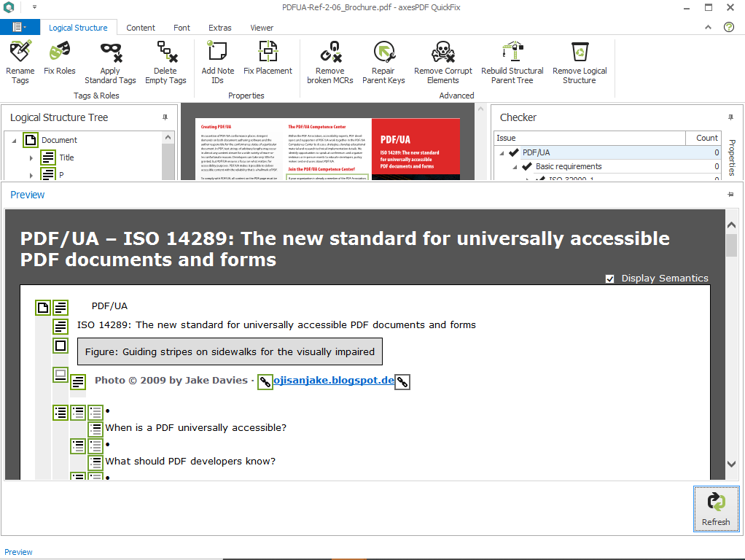Pin the Checker panel
Image resolution: width=745 pixels, height=560 pixels.
coord(730,117)
